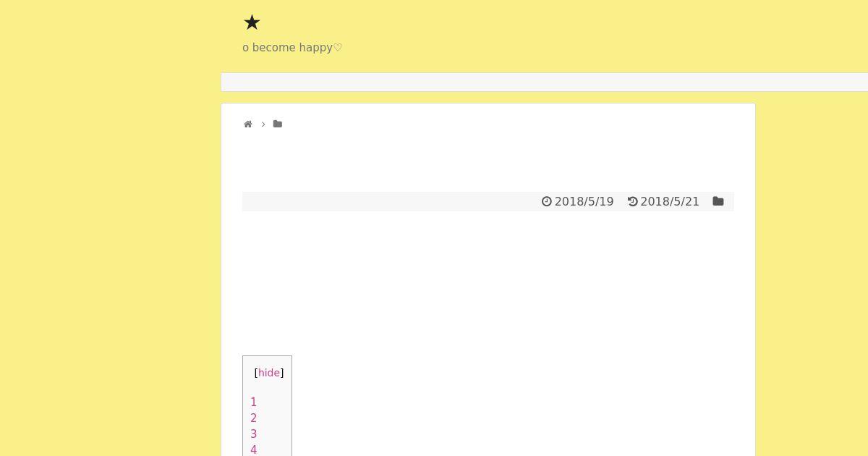This screenshot has height=456, width=868.
Task: Open the home icon in breadcrumb
Action: click(248, 124)
